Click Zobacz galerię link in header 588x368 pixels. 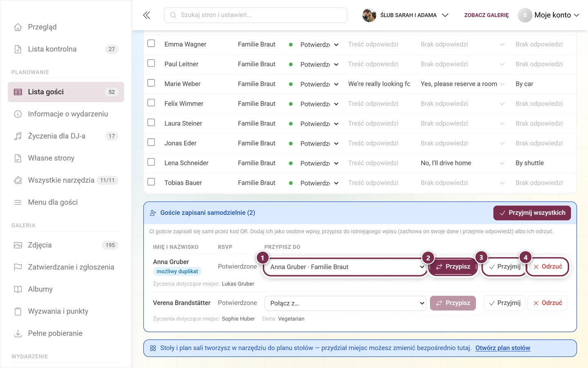point(486,15)
